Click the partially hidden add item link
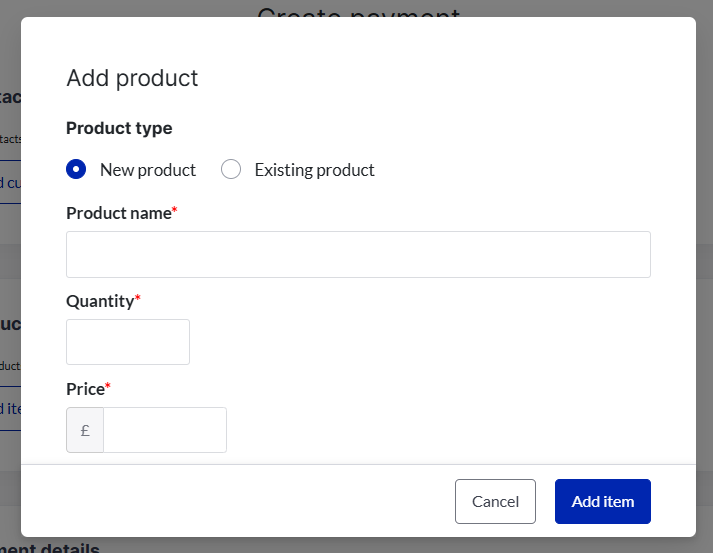 [10, 408]
